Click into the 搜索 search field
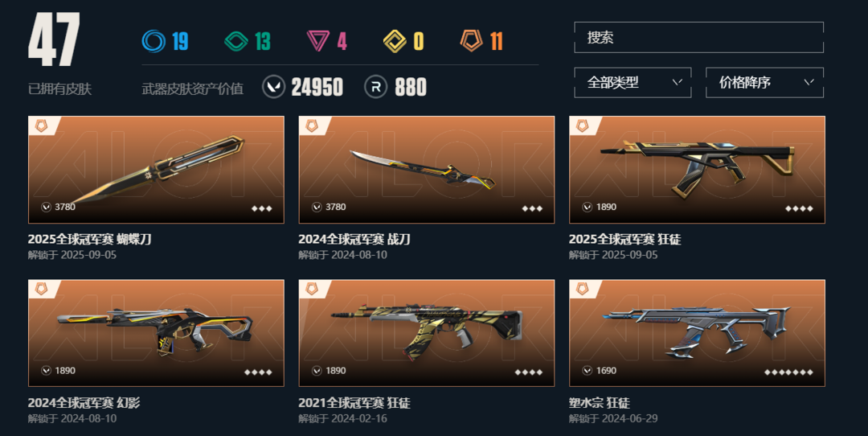Image resolution: width=868 pixels, height=436 pixels. pyautogui.click(x=698, y=38)
